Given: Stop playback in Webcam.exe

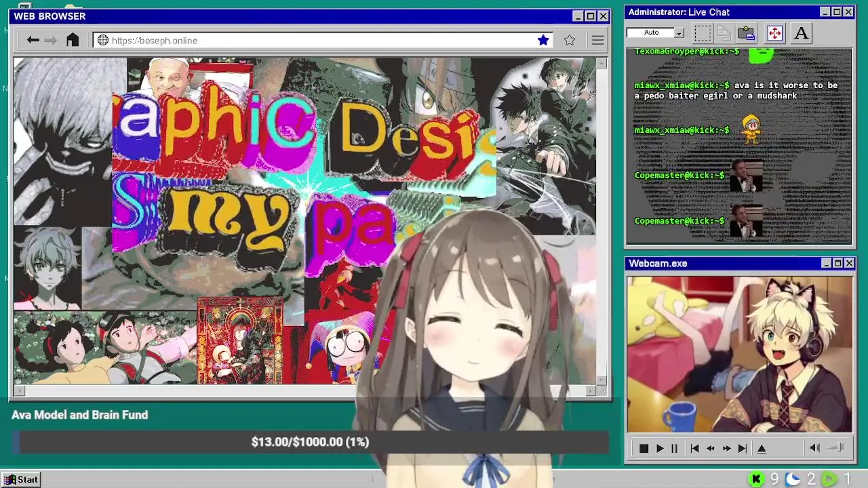Looking at the screenshot, I should [x=644, y=448].
